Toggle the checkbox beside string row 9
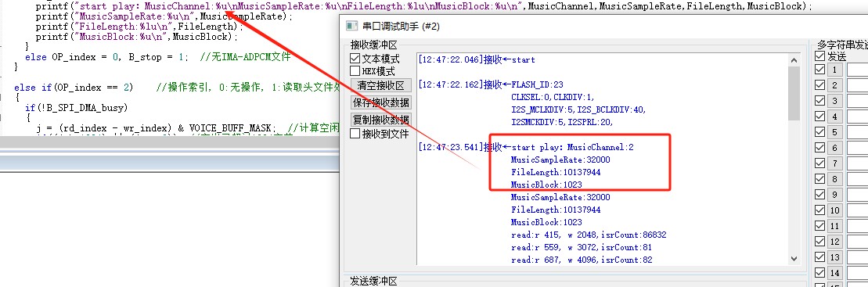The height and width of the screenshot is (287, 868). pos(819,195)
